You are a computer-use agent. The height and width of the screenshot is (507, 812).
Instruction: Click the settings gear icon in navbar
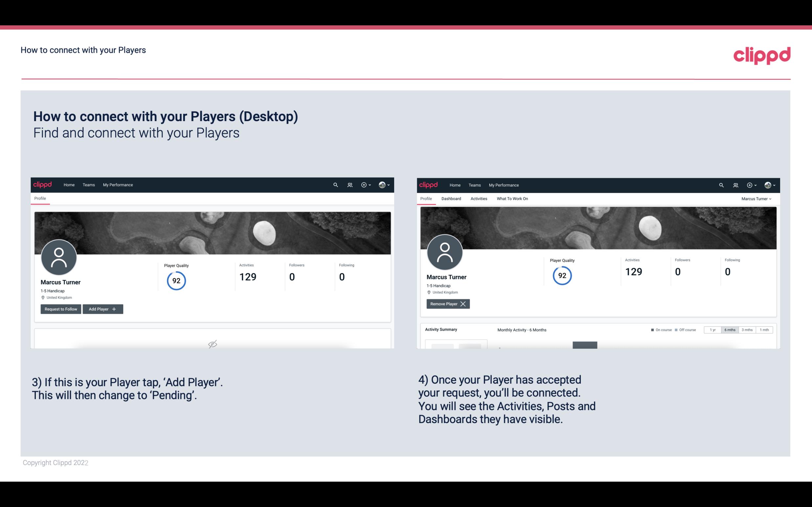point(364,184)
